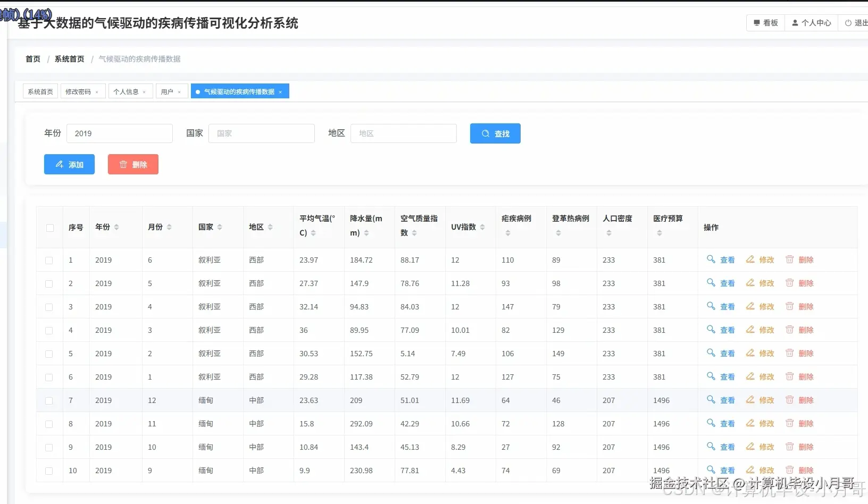868x504 pixels.
Task: Check the select-all checkbox in the table header
Action: click(49, 228)
